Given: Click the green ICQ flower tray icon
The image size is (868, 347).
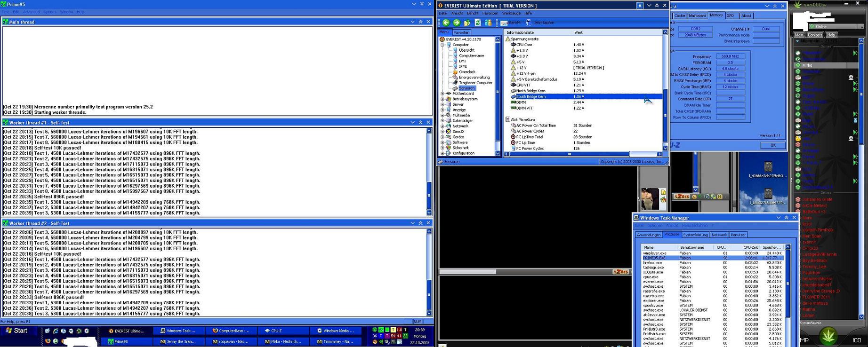Looking at the screenshot, I should (x=375, y=330).
